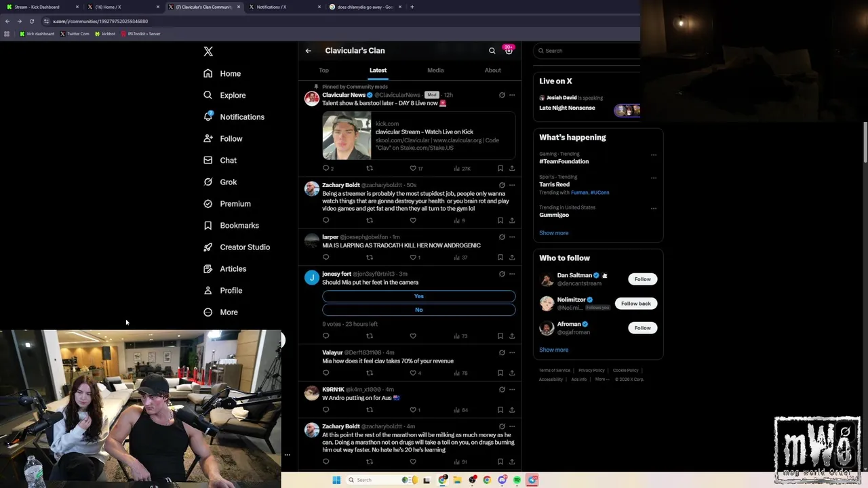Follow Dan Saltman
This screenshot has height=488, width=868.
click(x=642, y=279)
